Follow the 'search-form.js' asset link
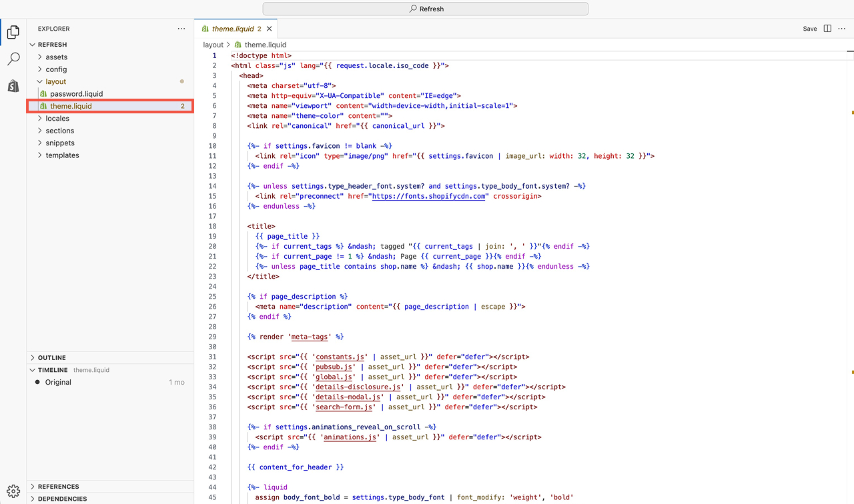 tap(346, 407)
